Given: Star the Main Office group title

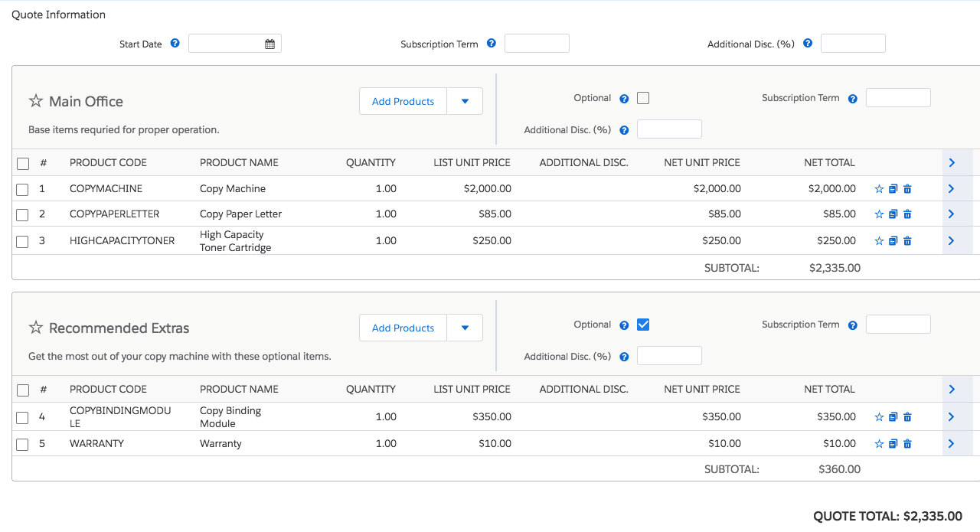Looking at the screenshot, I should 36,101.
